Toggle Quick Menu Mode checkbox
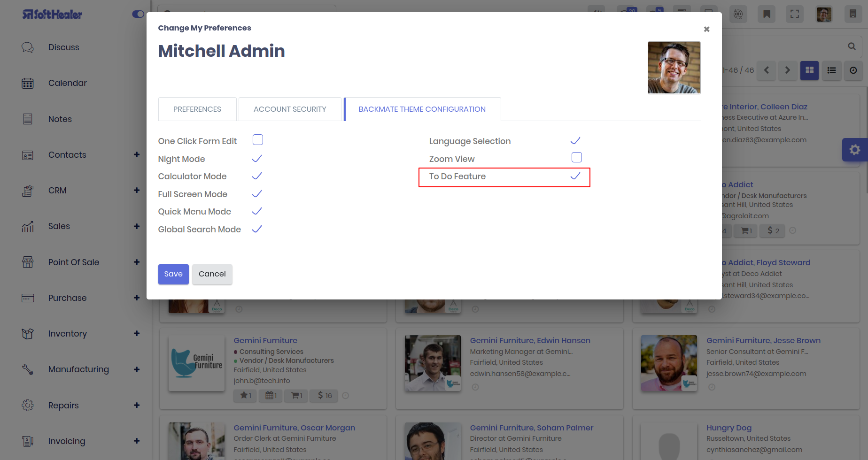The width and height of the screenshot is (868, 460). [257, 211]
